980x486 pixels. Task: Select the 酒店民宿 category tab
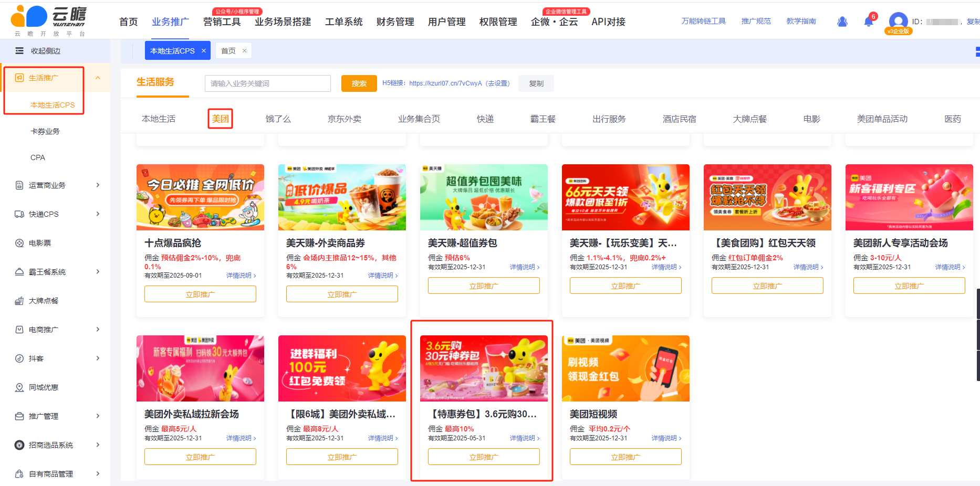(x=679, y=119)
